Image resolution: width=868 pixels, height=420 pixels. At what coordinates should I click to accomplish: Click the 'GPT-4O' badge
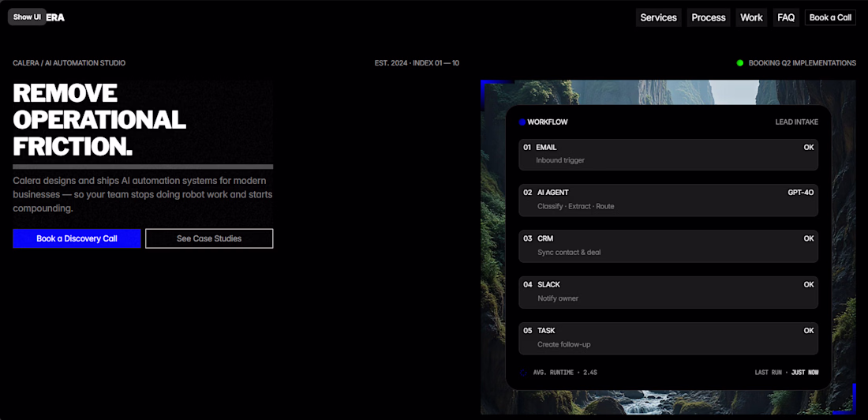[801, 193]
